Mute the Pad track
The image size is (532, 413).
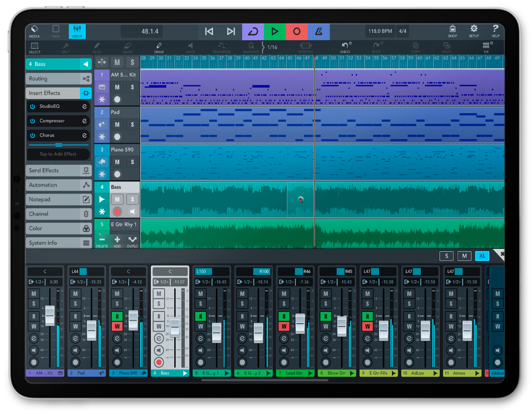(x=117, y=124)
